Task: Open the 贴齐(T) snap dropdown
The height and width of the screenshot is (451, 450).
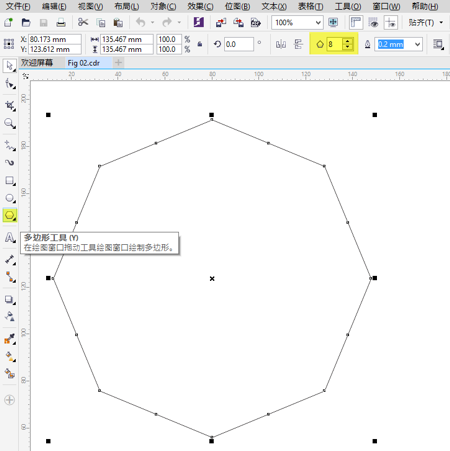Action: [x=426, y=23]
